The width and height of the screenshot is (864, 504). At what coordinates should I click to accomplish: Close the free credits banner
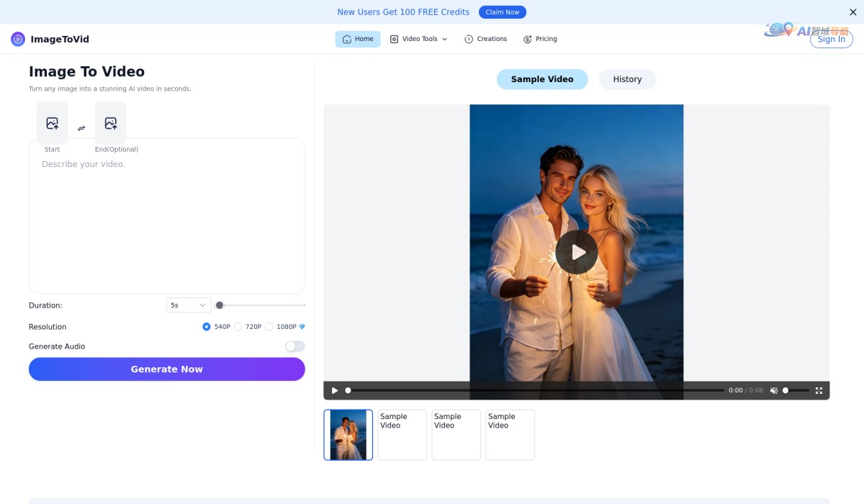click(853, 12)
